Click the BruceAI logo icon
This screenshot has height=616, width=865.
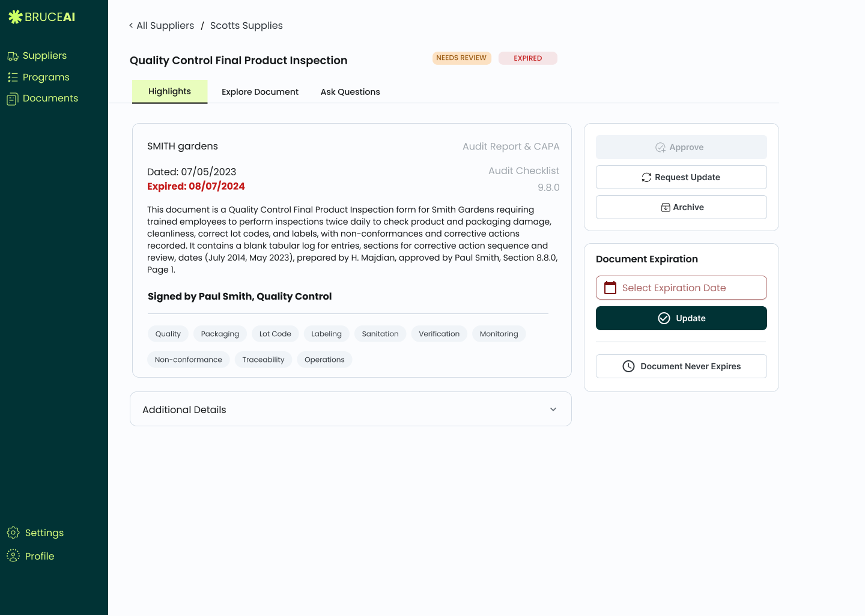(15, 17)
